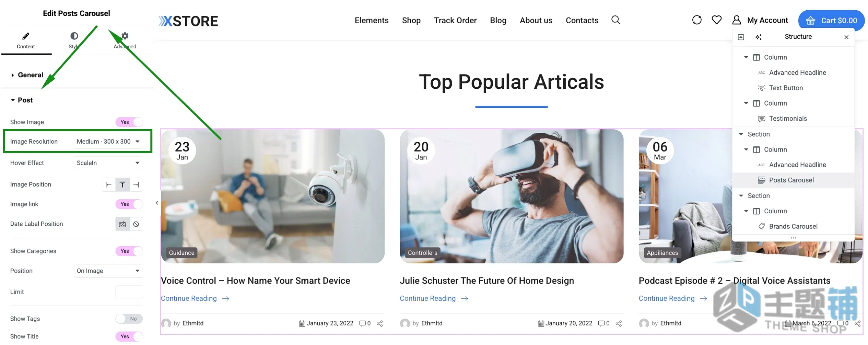
Task: Open the wishlist heart icon
Action: [x=716, y=20]
